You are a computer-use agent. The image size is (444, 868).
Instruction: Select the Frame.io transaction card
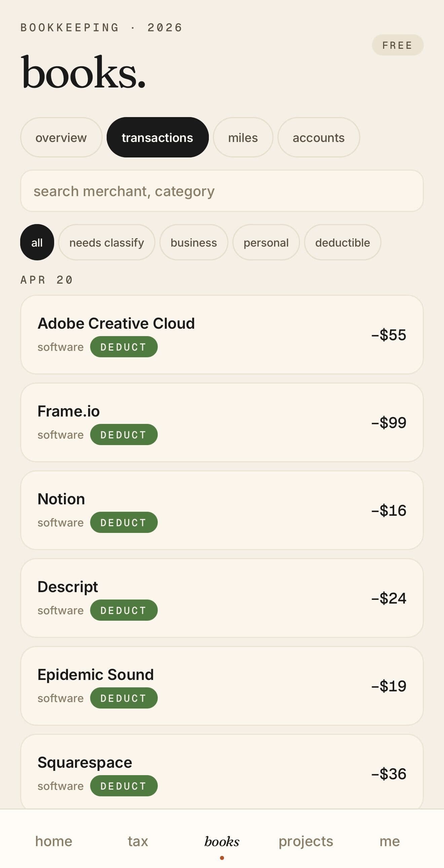pyautogui.click(x=222, y=422)
